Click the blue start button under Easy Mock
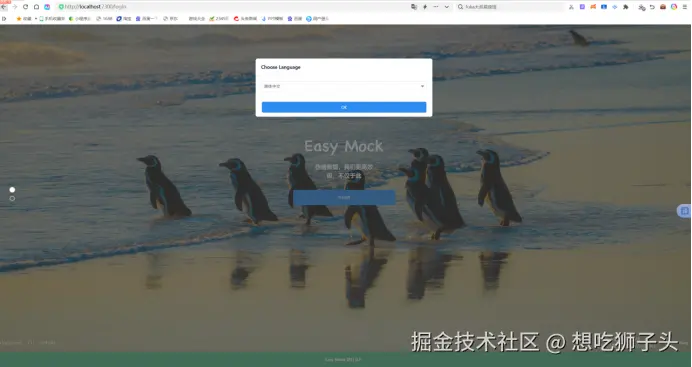 (x=344, y=198)
